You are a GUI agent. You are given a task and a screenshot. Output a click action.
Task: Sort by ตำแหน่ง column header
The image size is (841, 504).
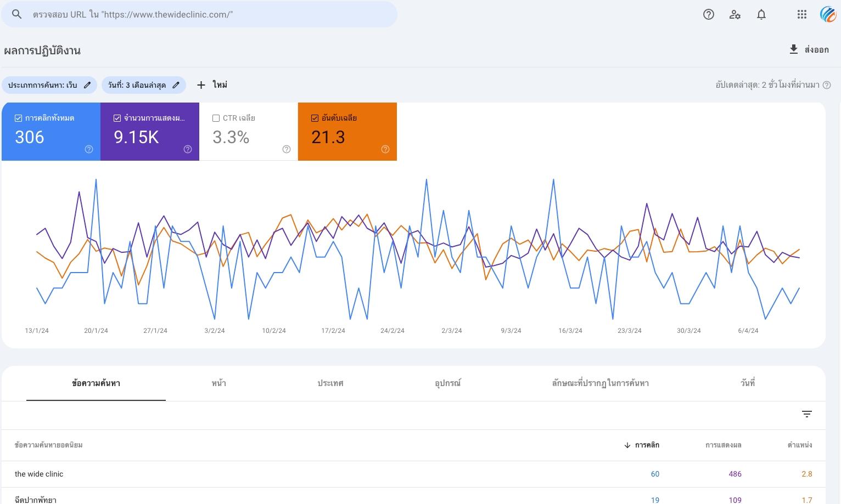point(800,445)
